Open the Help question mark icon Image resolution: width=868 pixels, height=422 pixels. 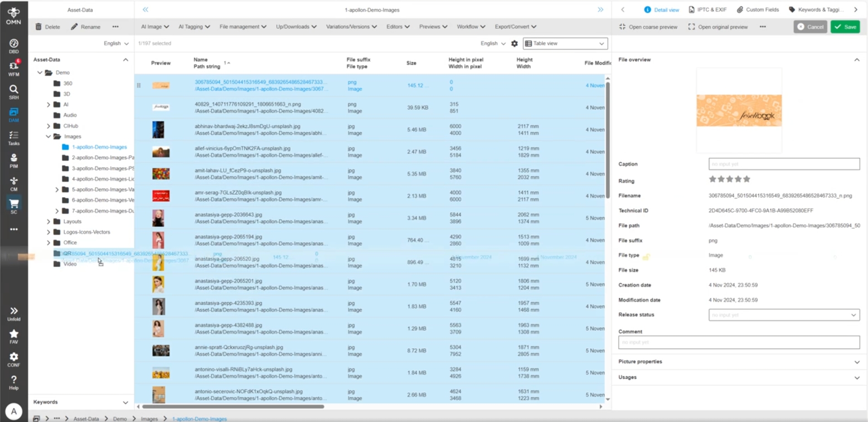coord(14,382)
